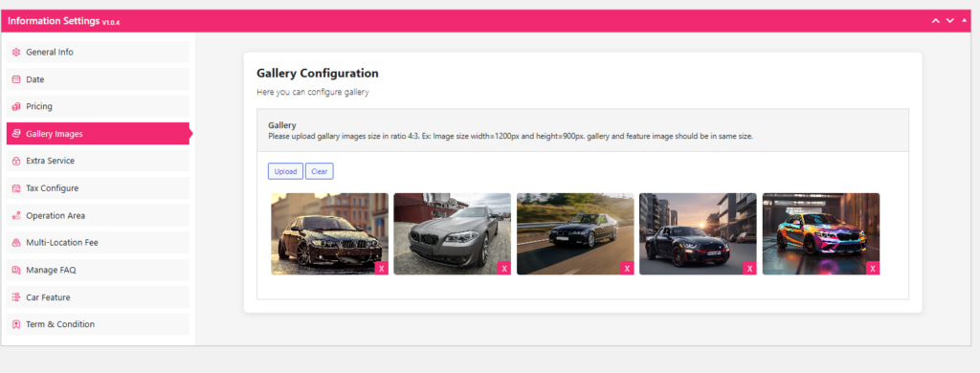This screenshot has width=980, height=373.
Task: Remove the sunset city BMW image
Action: click(750, 268)
